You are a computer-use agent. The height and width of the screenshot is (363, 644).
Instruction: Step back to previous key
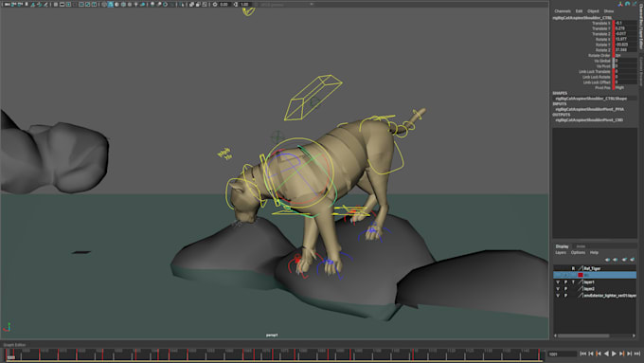599,354
